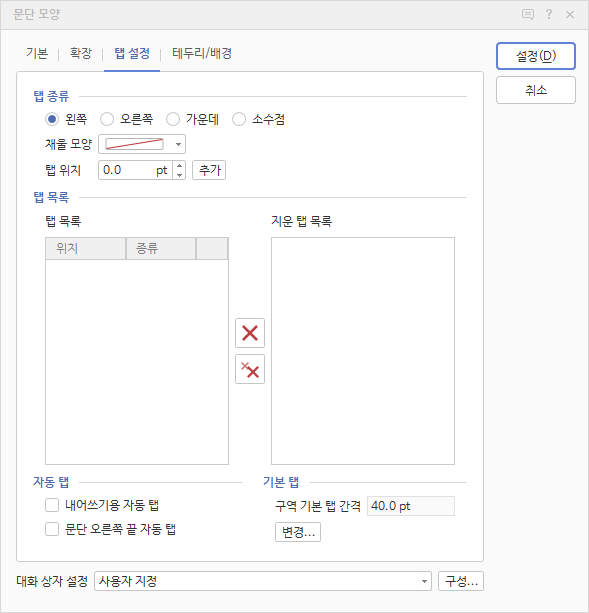Click the 탭 위치 input field
The image size is (589, 613).
[135, 170]
